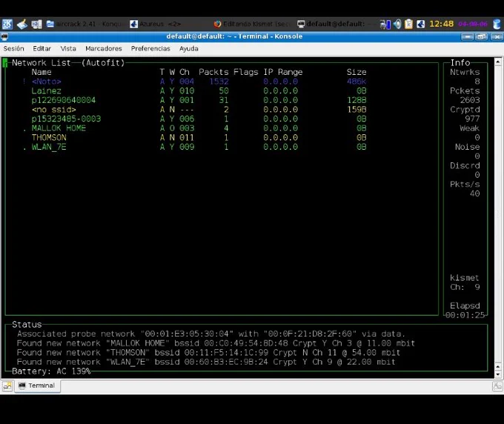The height and width of the screenshot is (424, 504).
Task: Open the volume speaker tray icon
Action: click(397, 24)
